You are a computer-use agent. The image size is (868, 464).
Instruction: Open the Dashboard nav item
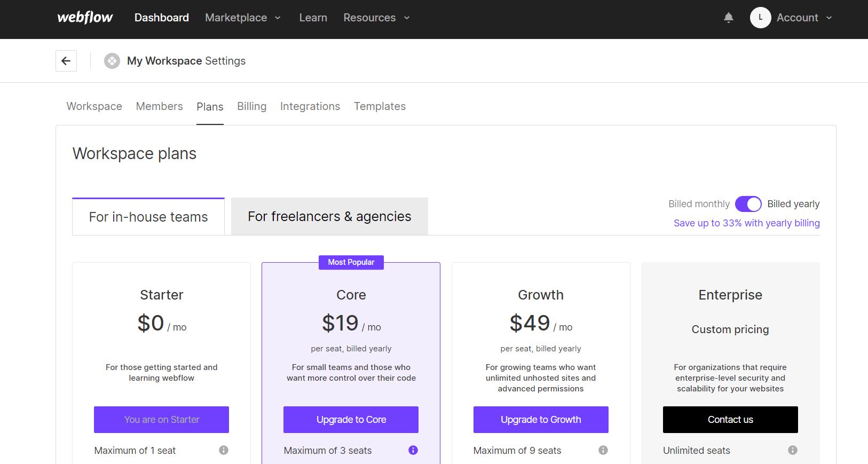coord(162,18)
